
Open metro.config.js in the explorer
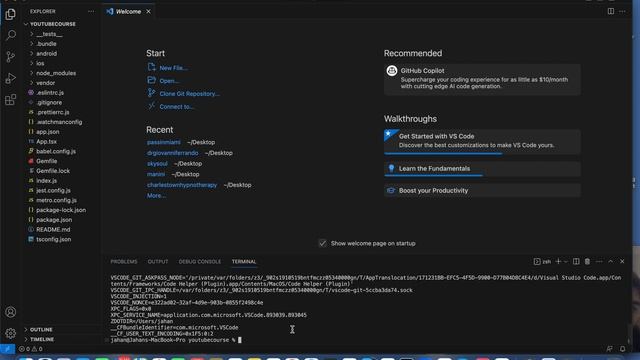click(x=56, y=200)
